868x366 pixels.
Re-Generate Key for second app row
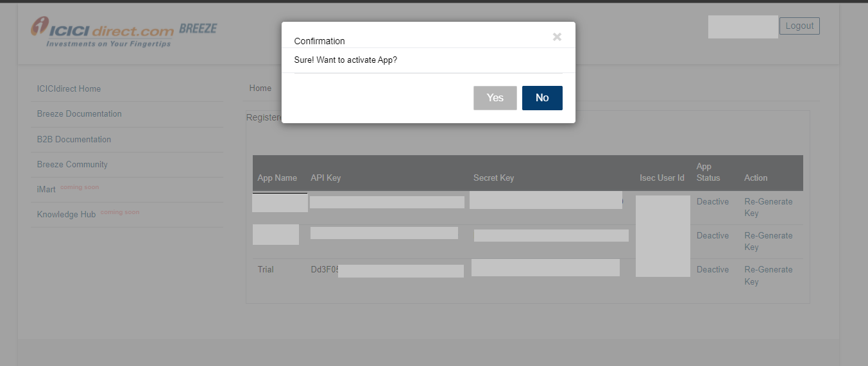point(768,241)
